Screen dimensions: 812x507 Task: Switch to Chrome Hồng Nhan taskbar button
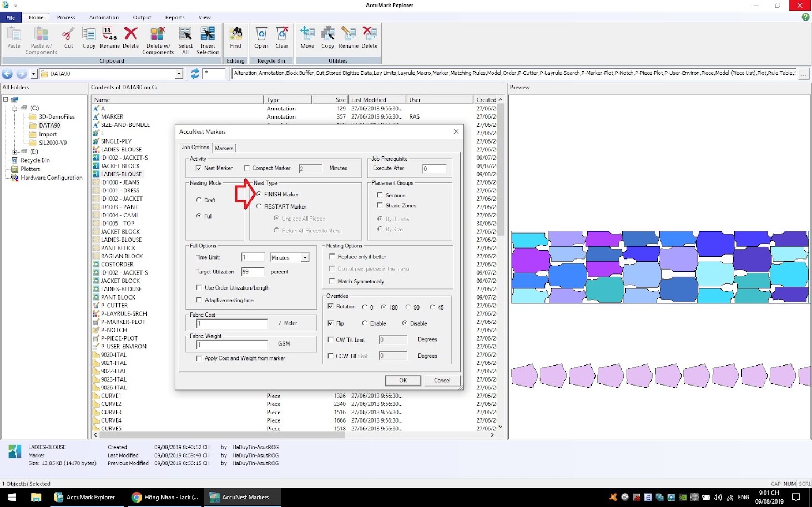pyautogui.click(x=164, y=497)
